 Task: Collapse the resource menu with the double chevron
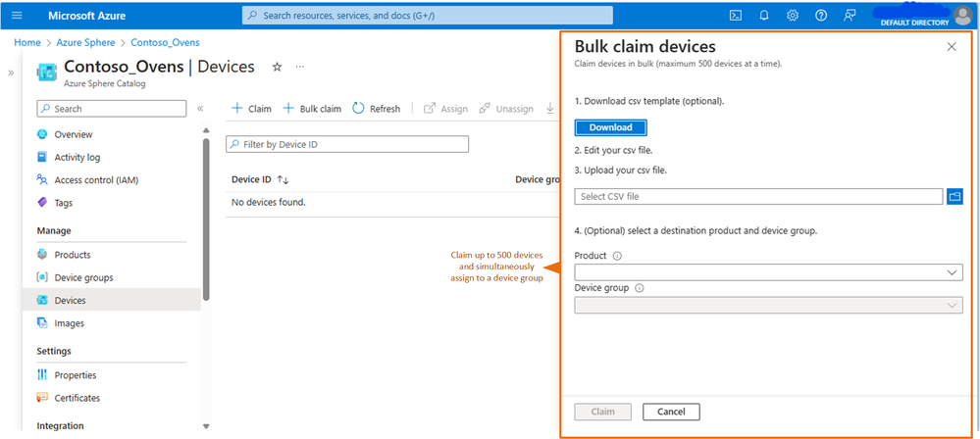coord(200,109)
